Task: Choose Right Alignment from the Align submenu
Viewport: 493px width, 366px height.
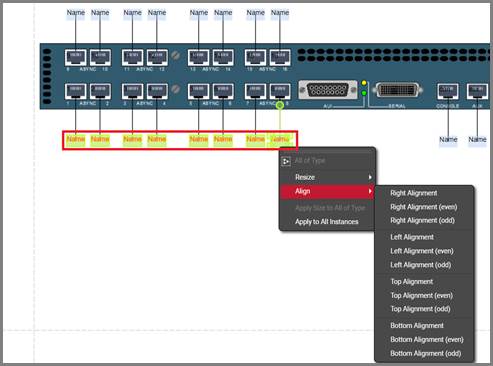Action: coord(414,193)
